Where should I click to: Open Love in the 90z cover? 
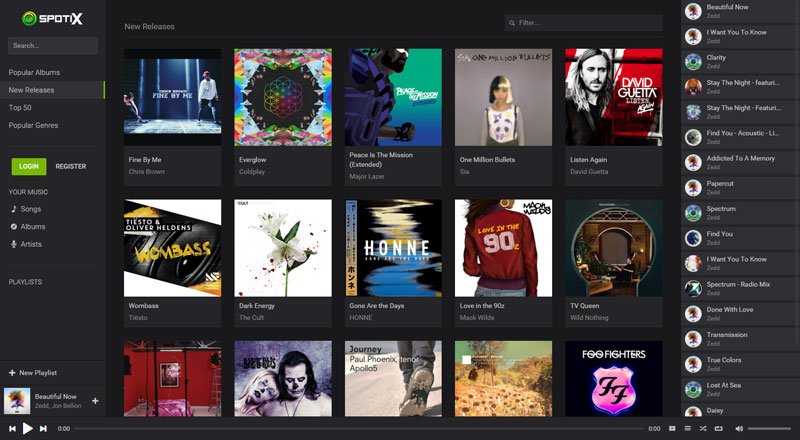tap(504, 248)
